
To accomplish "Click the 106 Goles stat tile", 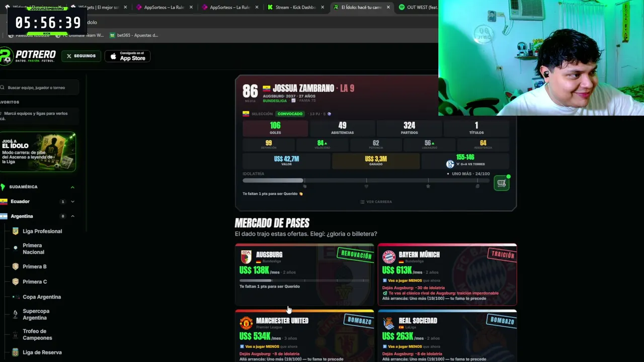I will pos(275,128).
